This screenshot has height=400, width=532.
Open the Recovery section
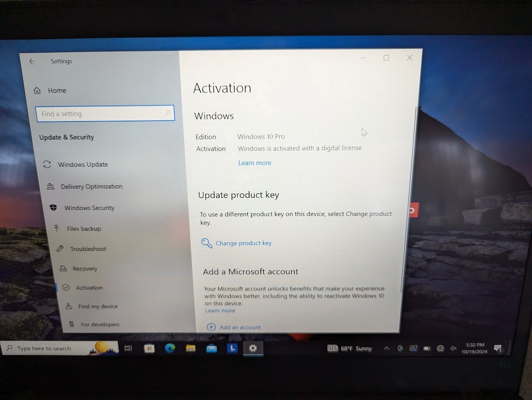pos(79,269)
